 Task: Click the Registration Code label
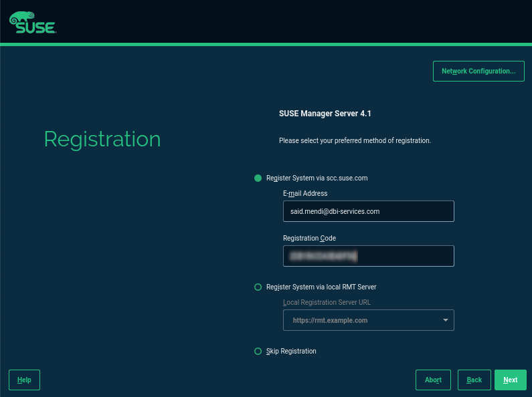(309, 238)
